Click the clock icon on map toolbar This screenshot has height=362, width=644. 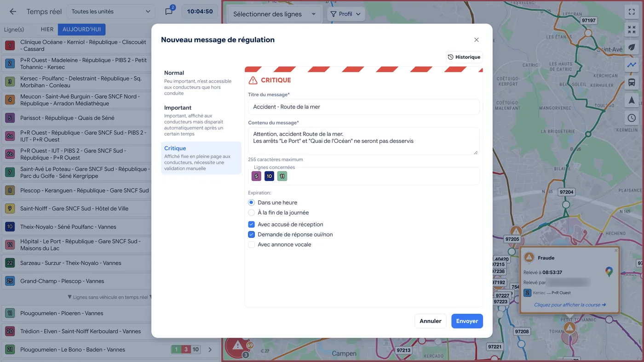pyautogui.click(x=632, y=118)
